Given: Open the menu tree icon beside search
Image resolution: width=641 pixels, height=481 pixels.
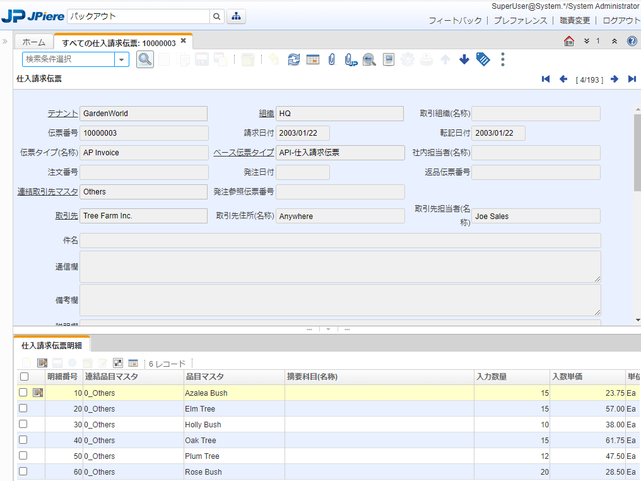Looking at the screenshot, I should click(x=236, y=16).
